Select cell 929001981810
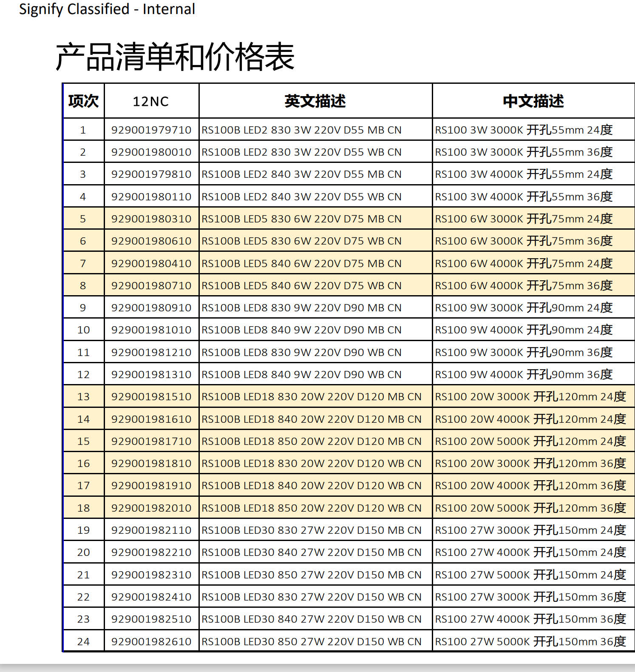 (151, 464)
